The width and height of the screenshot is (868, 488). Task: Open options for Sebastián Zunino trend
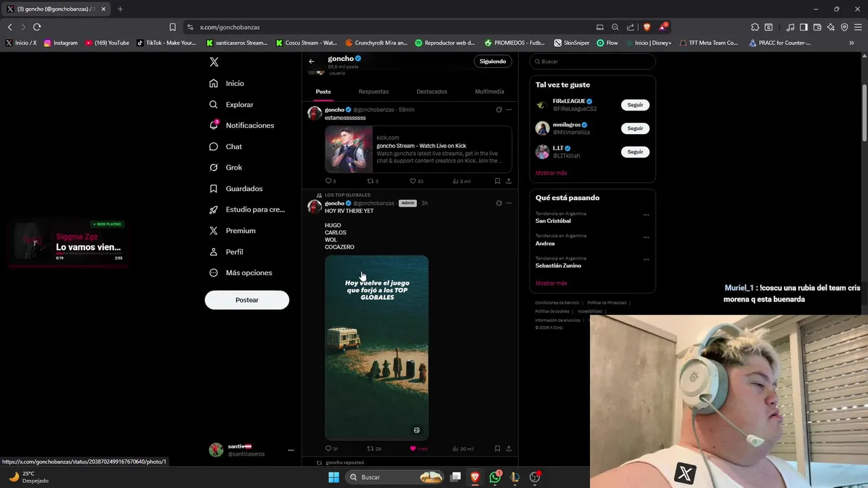click(x=646, y=260)
